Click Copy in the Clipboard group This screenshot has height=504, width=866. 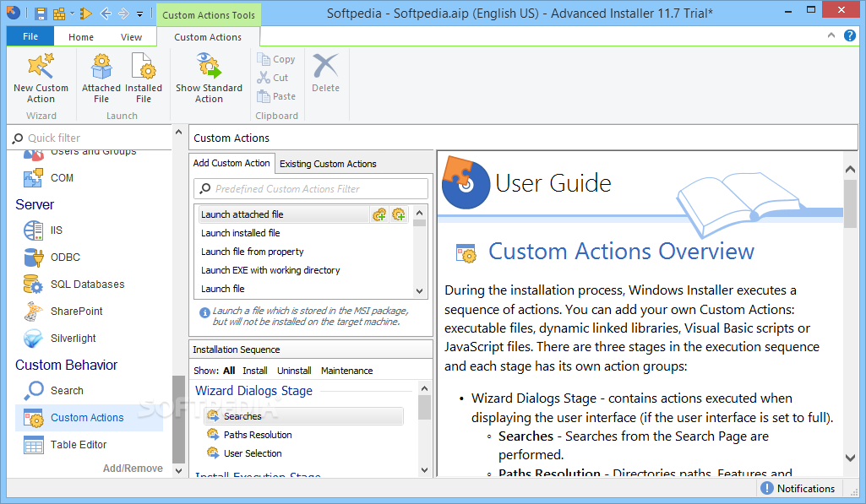tap(276, 59)
